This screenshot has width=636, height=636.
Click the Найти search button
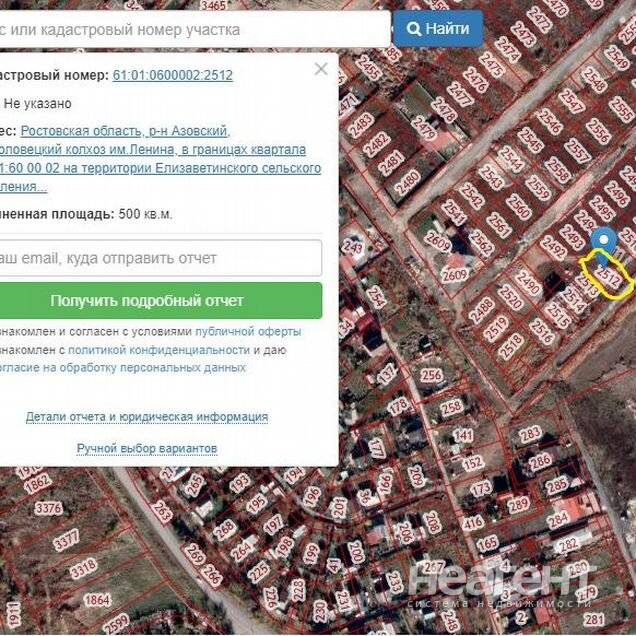click(438, 29)
